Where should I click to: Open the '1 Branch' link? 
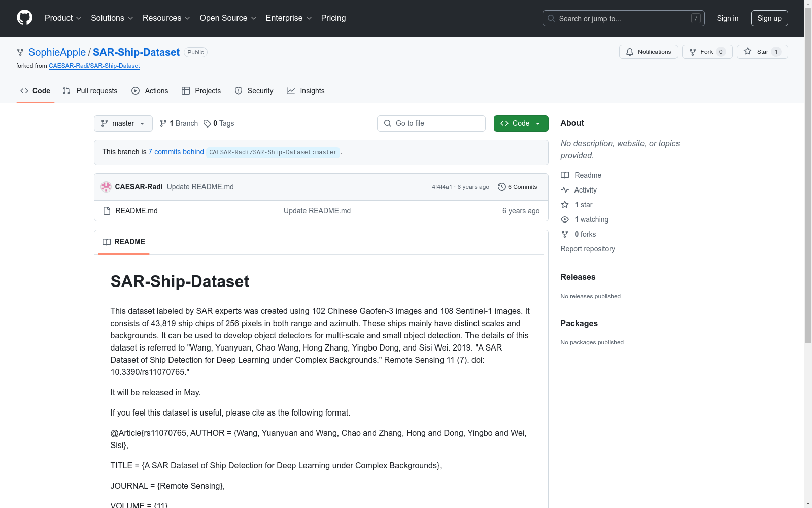(x=179, y=123)
